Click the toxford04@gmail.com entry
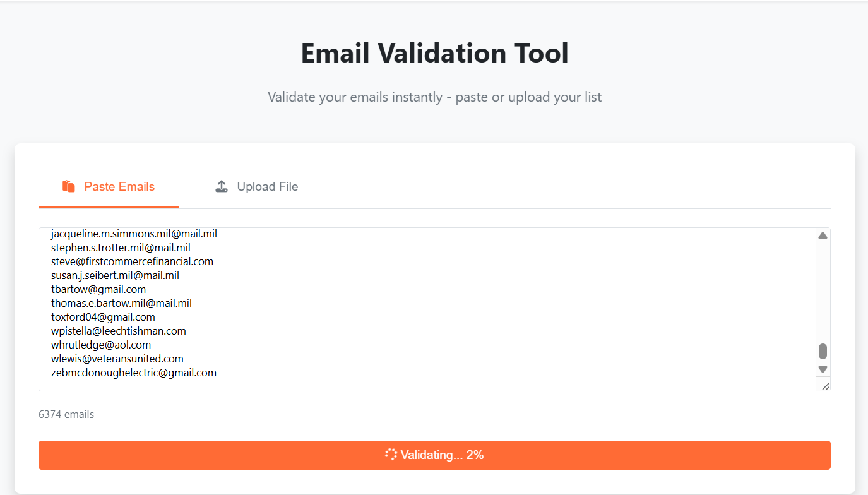 click(x=103, y=317)
